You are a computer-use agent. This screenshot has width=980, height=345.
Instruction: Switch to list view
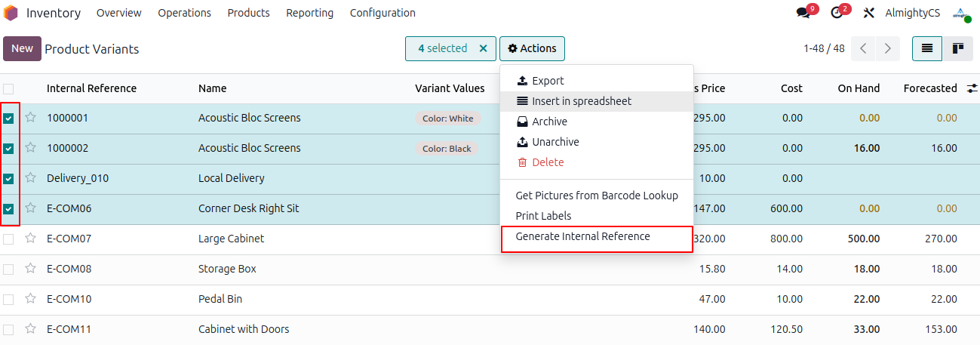pos(926,48)
